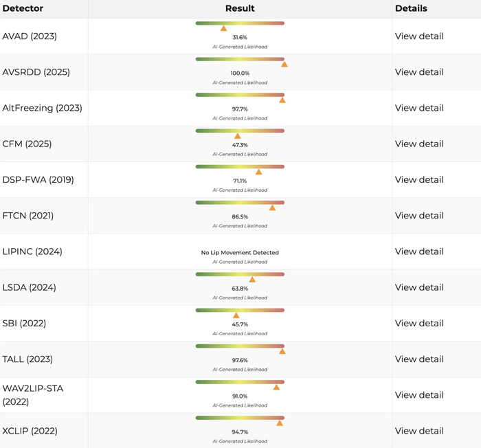Viewport: 481px width, 448px height.
Task: Click the AltFreezing orange triangle indicator
Action: click(282, 100)
